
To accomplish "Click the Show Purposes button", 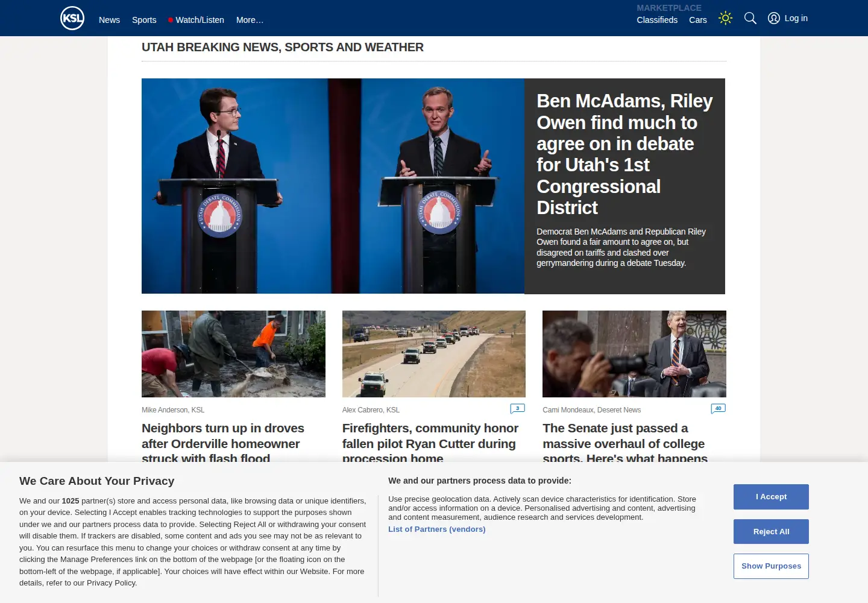I will pyautogui.click(x=771, y=566).
